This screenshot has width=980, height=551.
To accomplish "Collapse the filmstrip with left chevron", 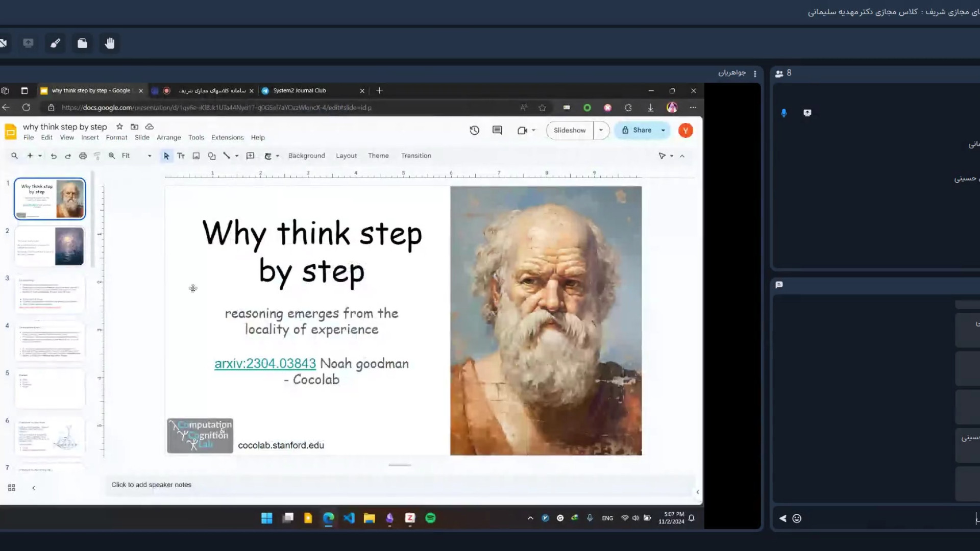I will click(x=34, y=488).
